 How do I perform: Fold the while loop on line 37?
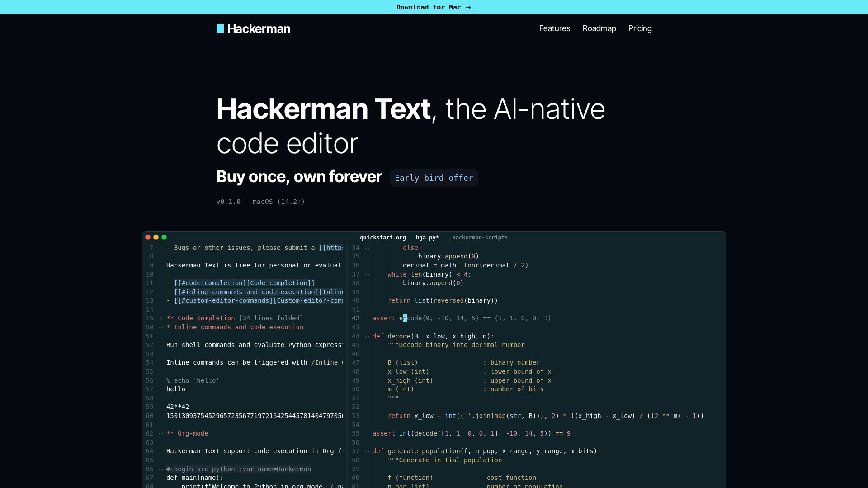(366, 274)
